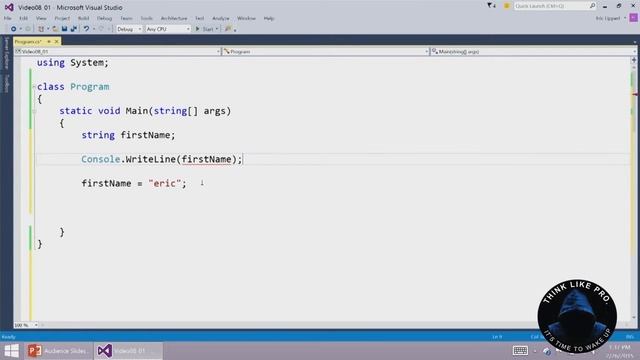
Task: Open the Help menu
Action: [269, 18]
